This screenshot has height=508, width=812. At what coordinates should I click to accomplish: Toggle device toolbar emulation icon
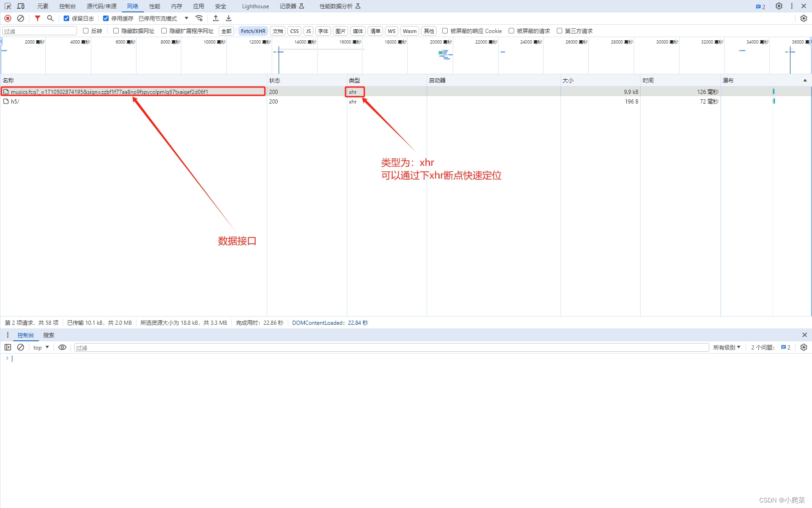click(21, 6)
